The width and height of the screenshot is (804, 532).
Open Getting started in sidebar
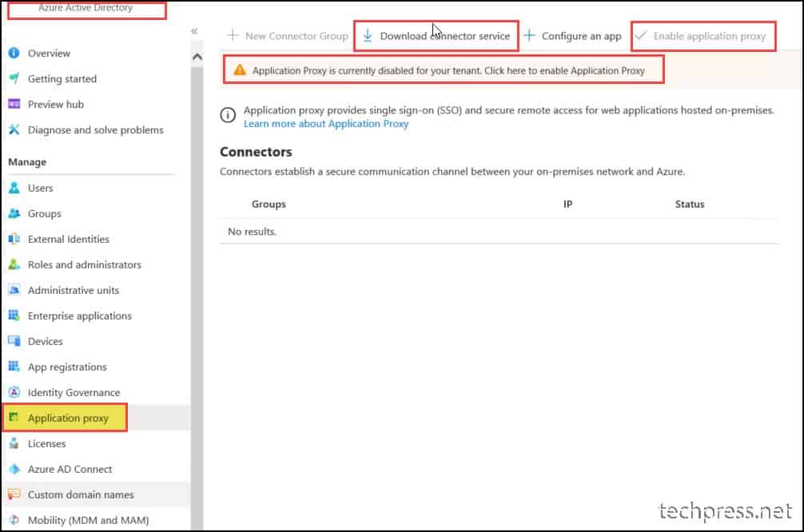pyautogui.click(x=62, y=79)
